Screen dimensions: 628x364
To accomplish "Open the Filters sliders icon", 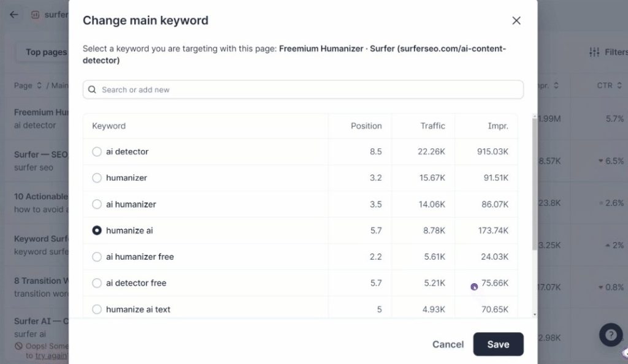I will click(594, 52).
